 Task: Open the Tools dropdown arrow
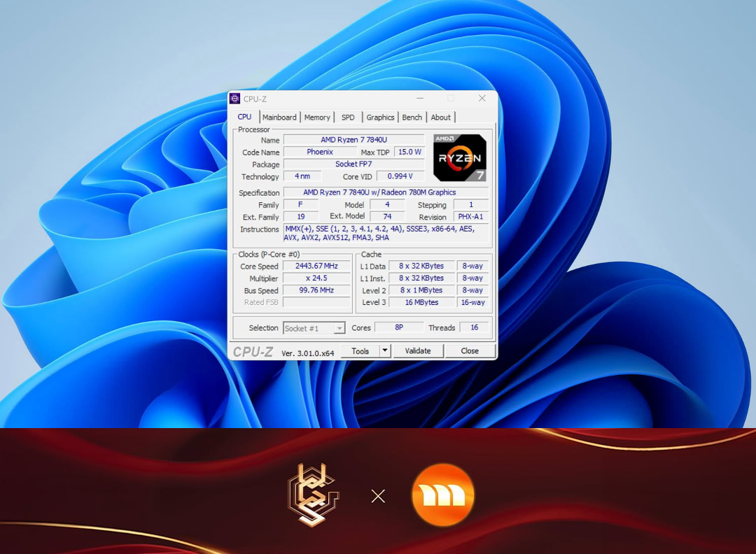click(385, 350)
